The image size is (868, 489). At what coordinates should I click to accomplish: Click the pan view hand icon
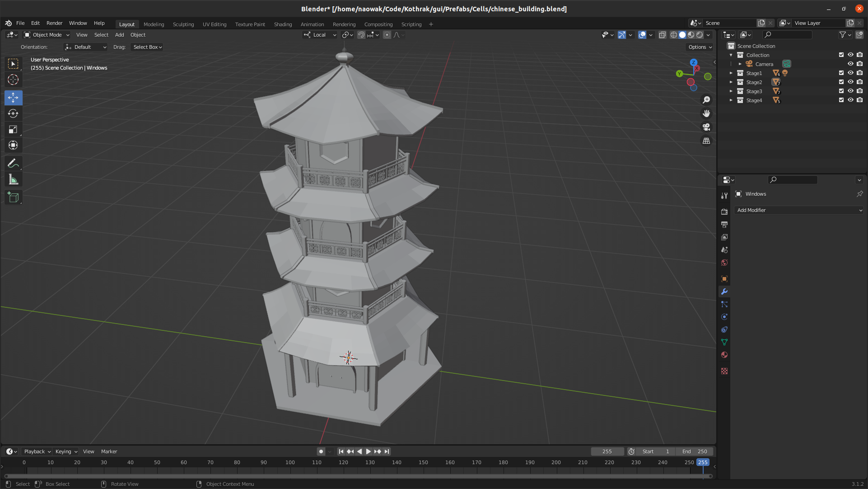pyautogui.click(x=706, y=113)
